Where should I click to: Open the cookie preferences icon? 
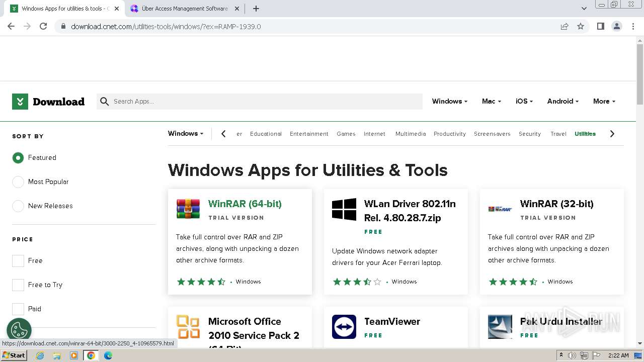coord(19,330)
